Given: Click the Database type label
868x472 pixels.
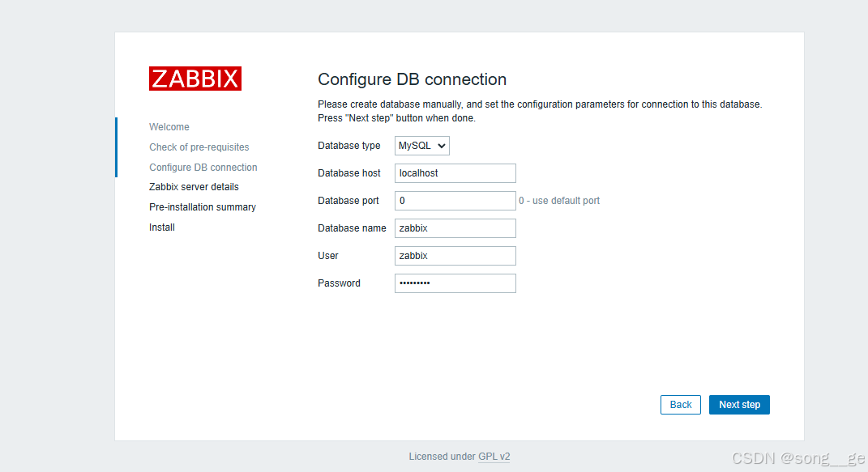Looking at the screenshot, I should point(348,146).
